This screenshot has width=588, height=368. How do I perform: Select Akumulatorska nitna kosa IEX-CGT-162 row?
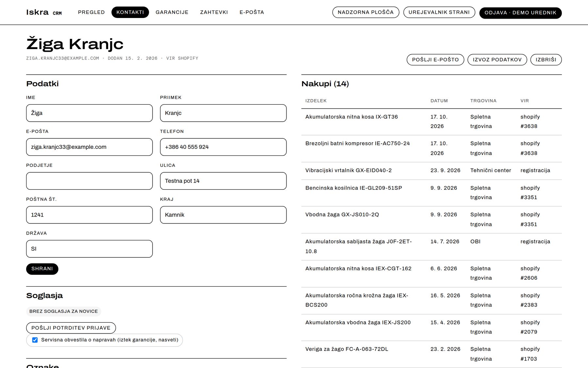[x=432, y=273]
